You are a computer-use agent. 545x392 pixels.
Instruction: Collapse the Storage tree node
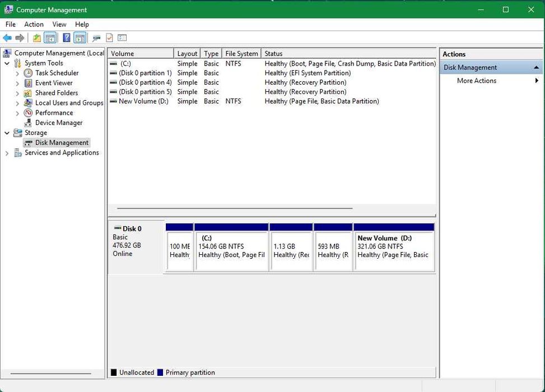[7, 133]
